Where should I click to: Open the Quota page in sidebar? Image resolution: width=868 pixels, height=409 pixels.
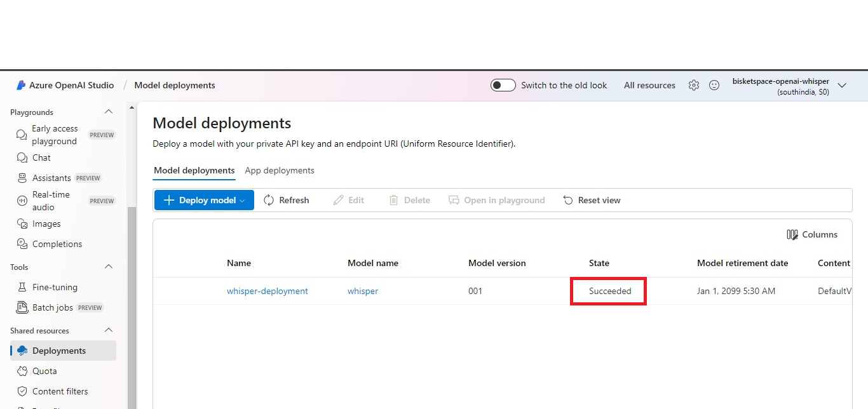click(44, 371)
